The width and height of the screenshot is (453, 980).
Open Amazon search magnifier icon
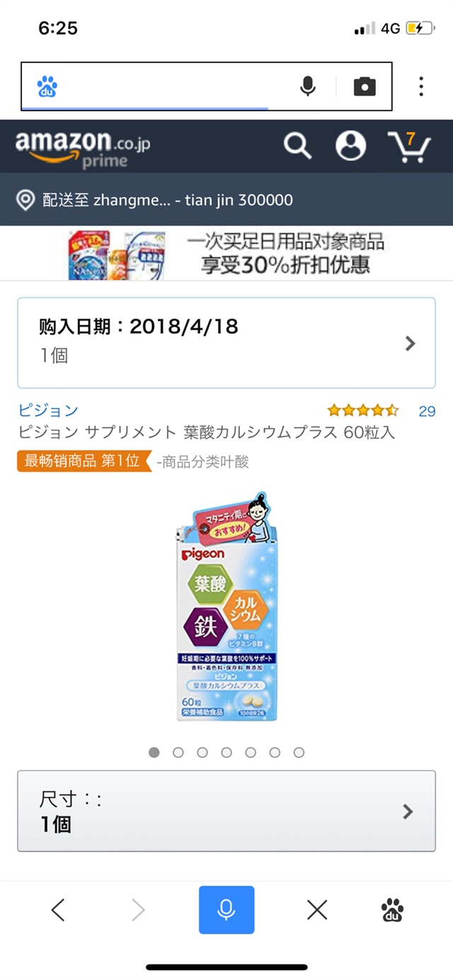297,146
